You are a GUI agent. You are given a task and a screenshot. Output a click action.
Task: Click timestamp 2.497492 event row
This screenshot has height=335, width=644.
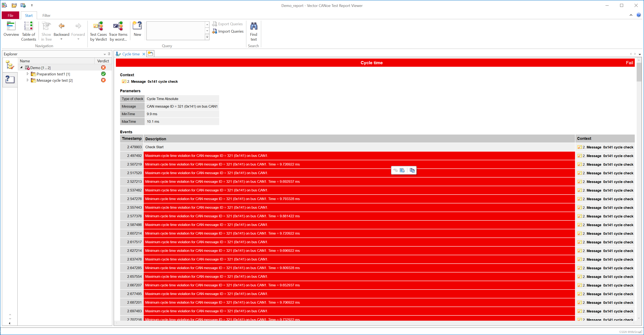pos(359,156)
